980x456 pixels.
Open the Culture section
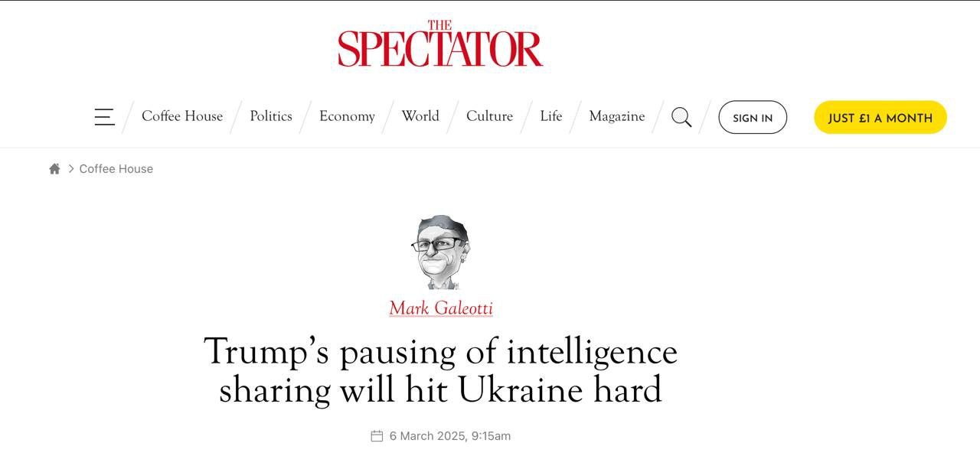pos(489,116)
